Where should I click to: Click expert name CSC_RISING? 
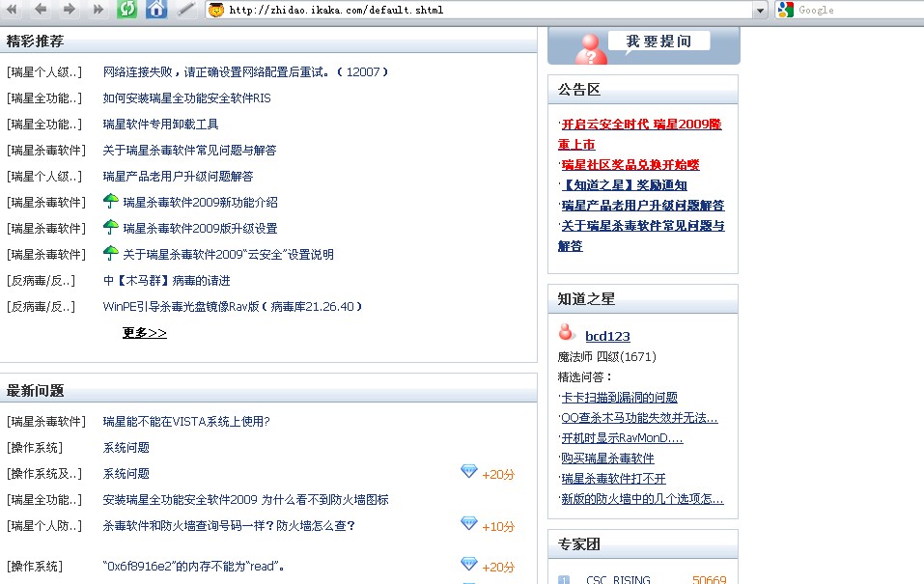618,579
